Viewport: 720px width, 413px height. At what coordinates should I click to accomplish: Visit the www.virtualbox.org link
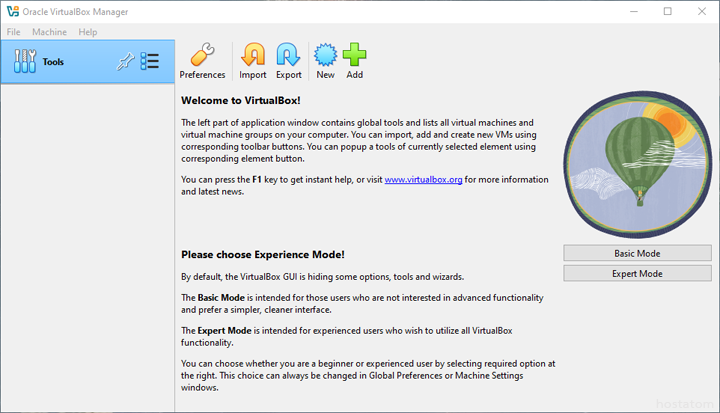click(x=421, y=180)
